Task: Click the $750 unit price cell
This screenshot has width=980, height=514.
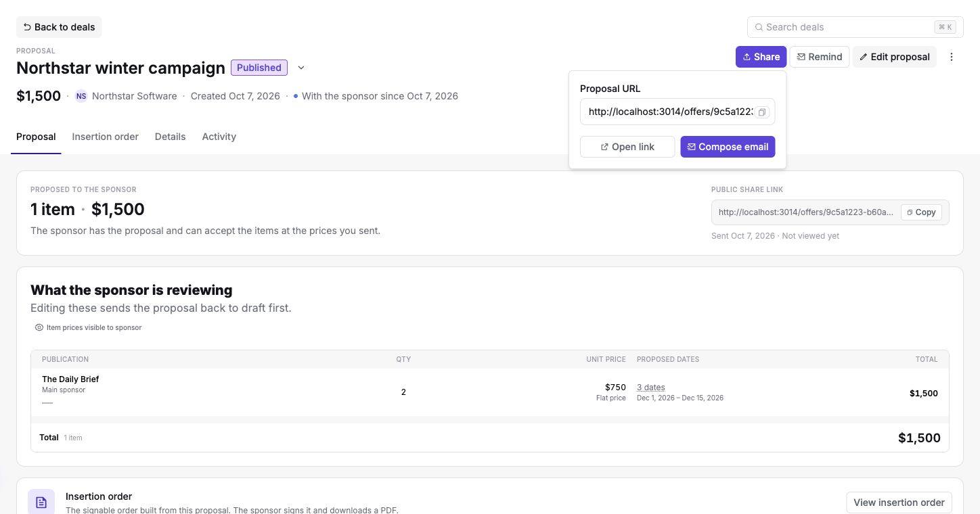Action: pyautogui.click(x=615, y=388)
